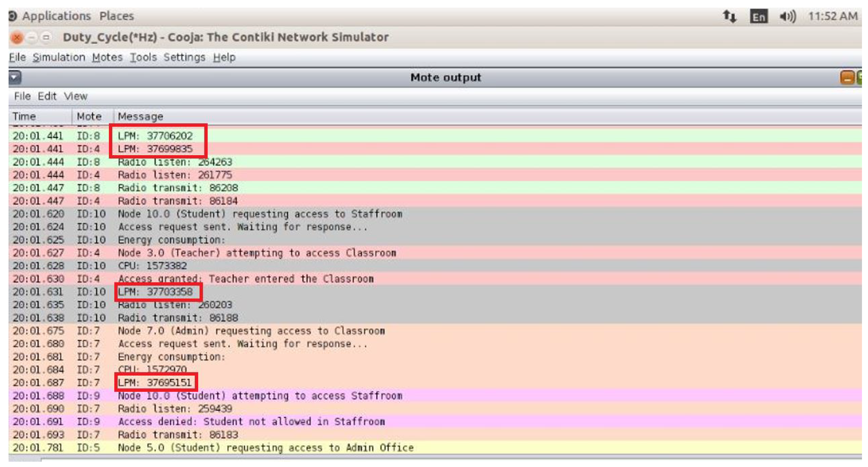
Task: Open the Mote output Edit menu
Action: coord(47,96)
